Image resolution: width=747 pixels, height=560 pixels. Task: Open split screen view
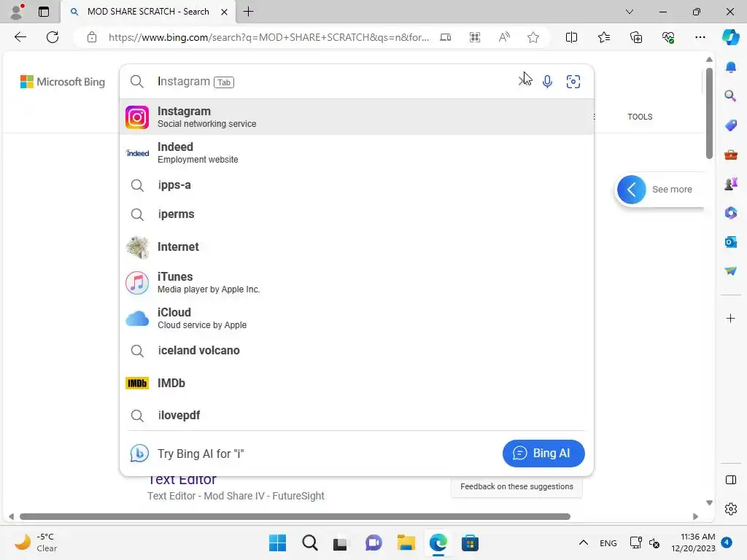tap(571, 37)
